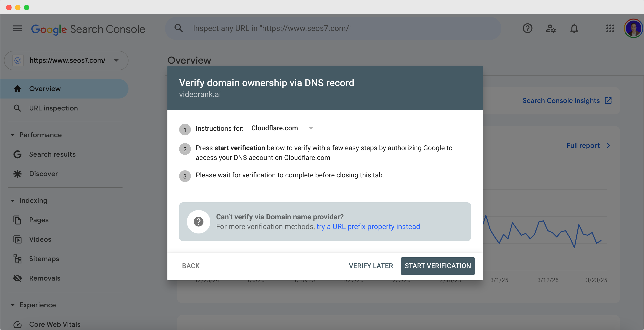Click the magnifier icon in search bar

coord(178,28)
